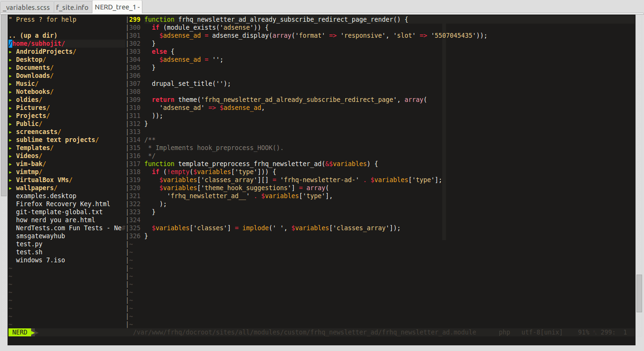Open the test.sh file
The image size is (644, 351).
(x=29, y=252)
